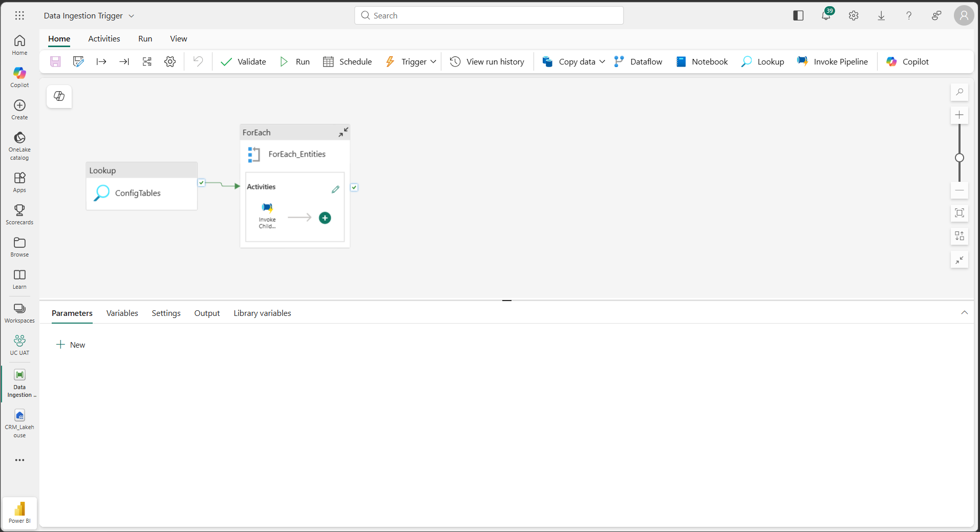Switch to the Run ribbon tab
Screen dimensions: 980x532
pos(145,38)
